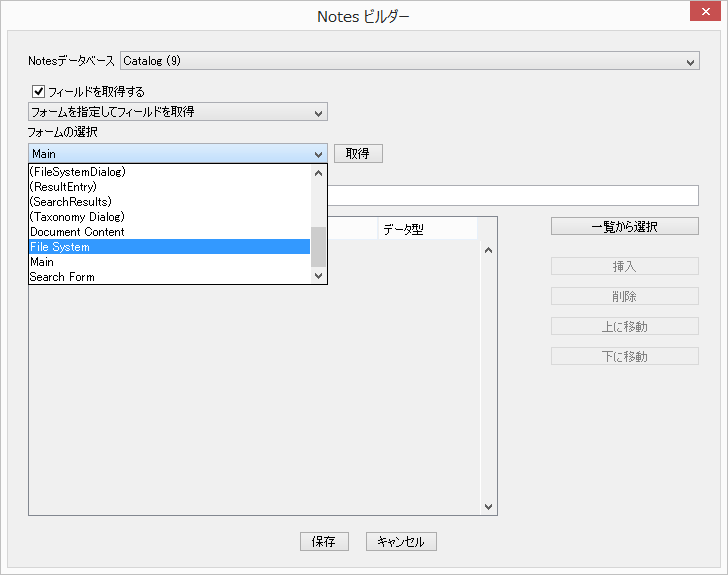This screenshot has width=728, height=575.
Task: Select Document Content form entry
Action: (77, 232)
